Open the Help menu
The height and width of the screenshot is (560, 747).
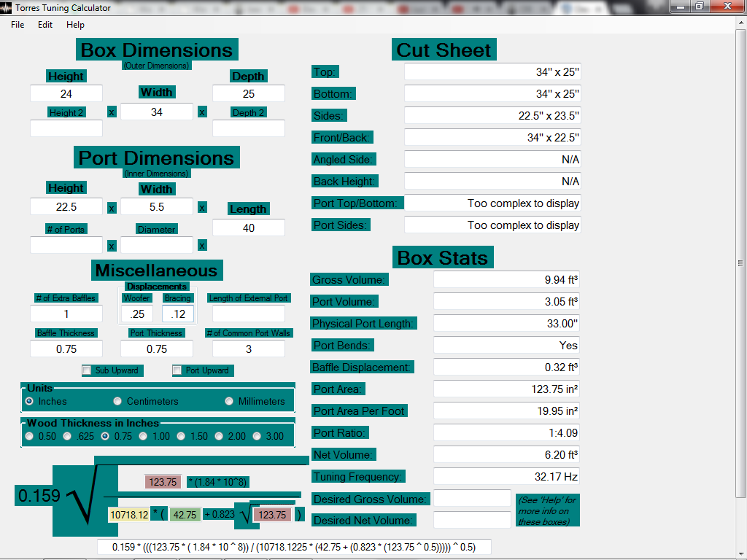coord(75,25)
